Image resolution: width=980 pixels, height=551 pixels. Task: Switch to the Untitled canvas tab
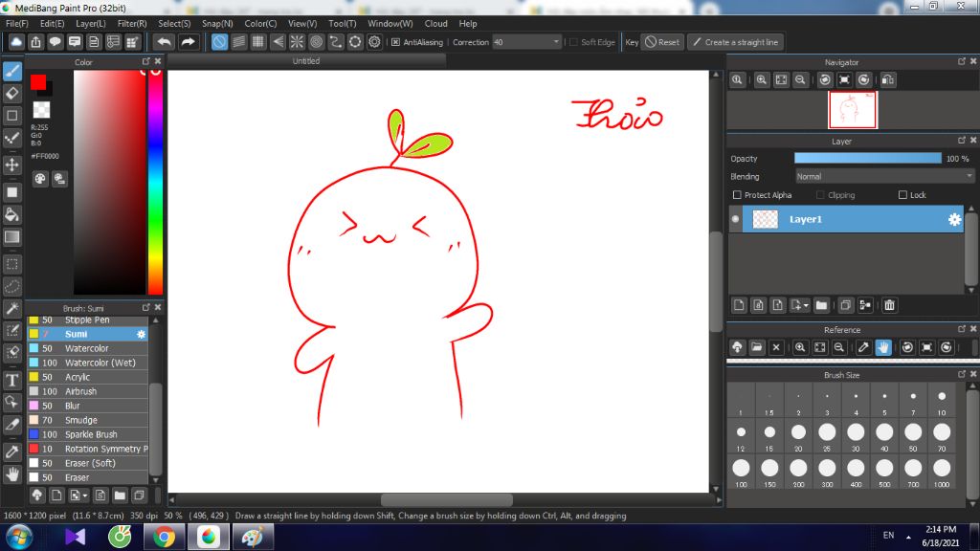click(306, 60)
